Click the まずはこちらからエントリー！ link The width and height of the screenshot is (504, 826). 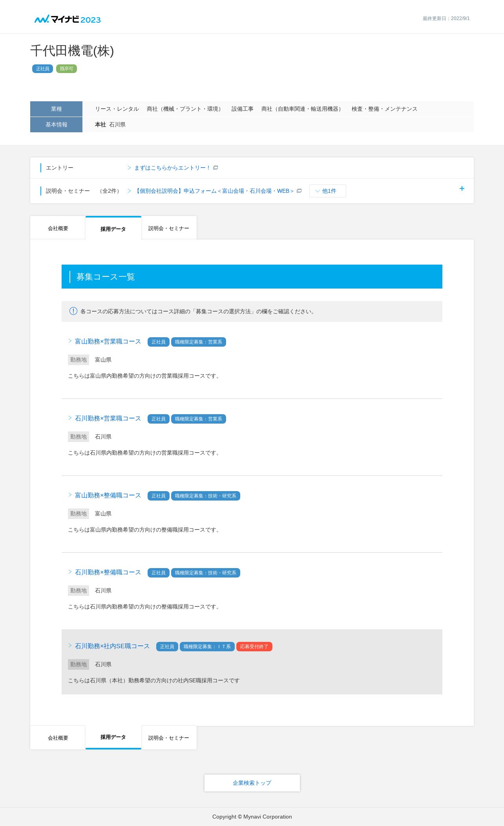173,168
